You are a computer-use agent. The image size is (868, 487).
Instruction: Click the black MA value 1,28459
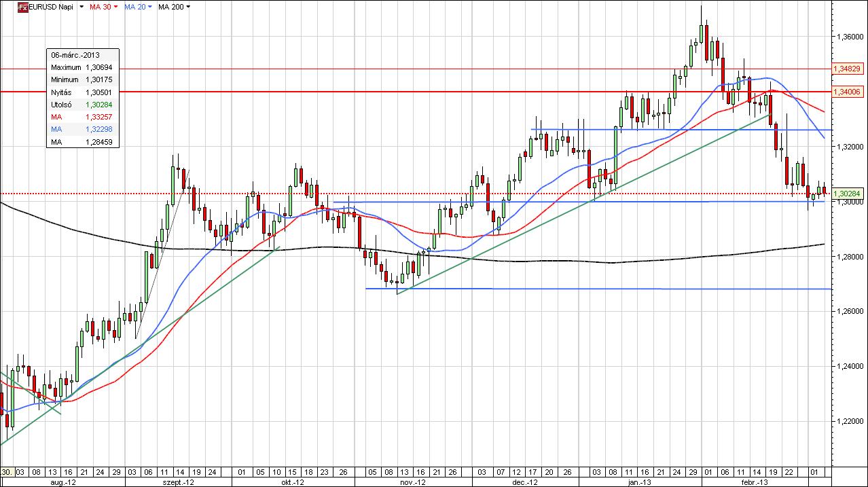click(x=99, y=142)
